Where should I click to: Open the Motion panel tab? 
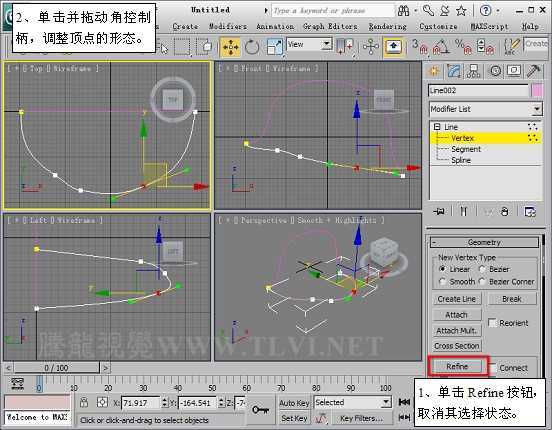point(495,71)
